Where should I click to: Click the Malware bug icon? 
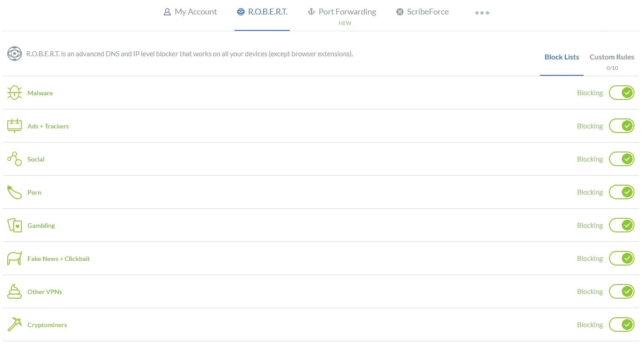point(15,93)
